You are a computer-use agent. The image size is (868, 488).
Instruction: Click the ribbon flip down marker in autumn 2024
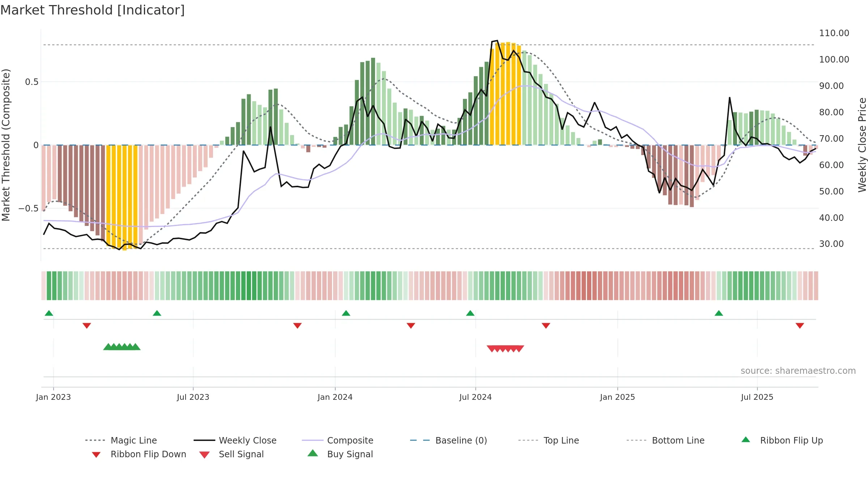pyautogui.click(x=546, y=326)
